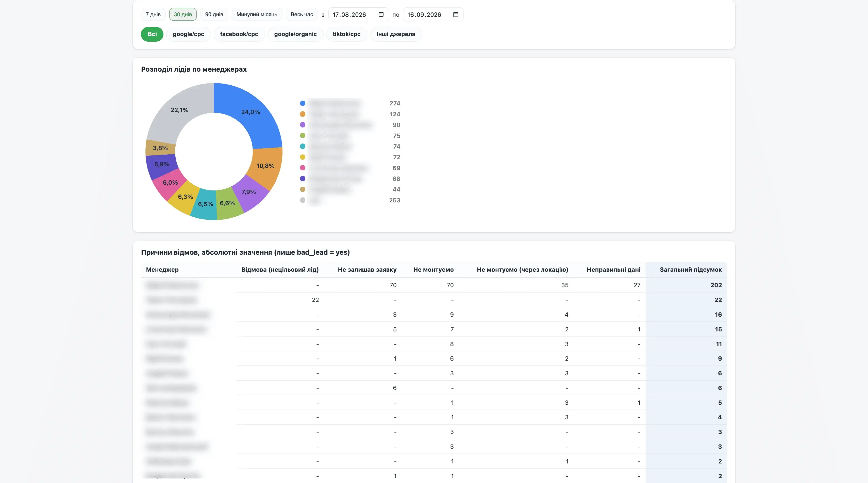Filter by google/organic source
This screenshot has width=868, height=483.
[295, 34]
